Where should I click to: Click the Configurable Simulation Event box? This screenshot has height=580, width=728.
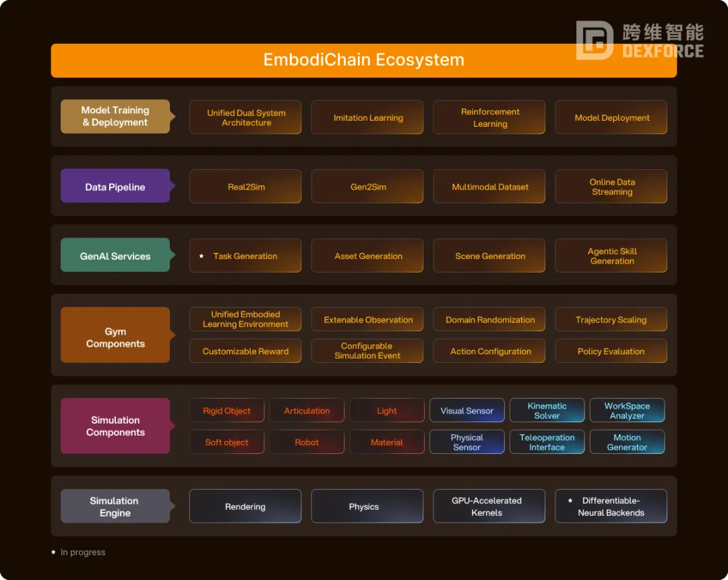point(367,351)
